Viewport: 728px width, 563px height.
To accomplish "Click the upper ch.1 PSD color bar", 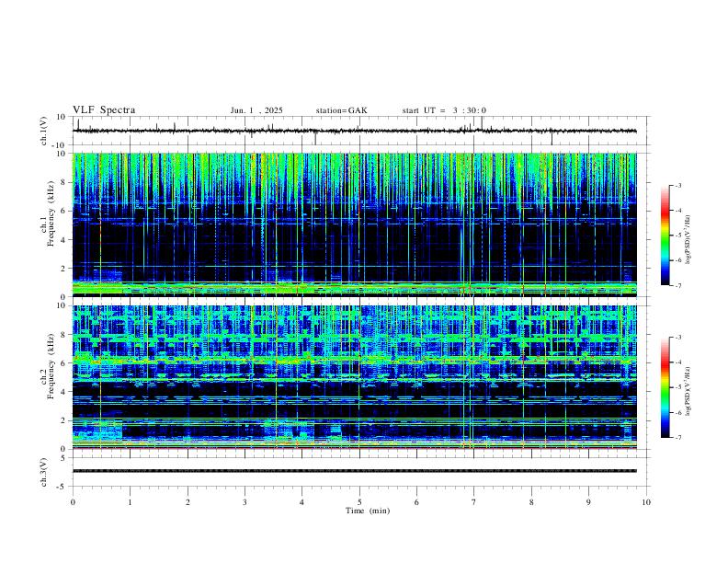I will click(665, 236).
